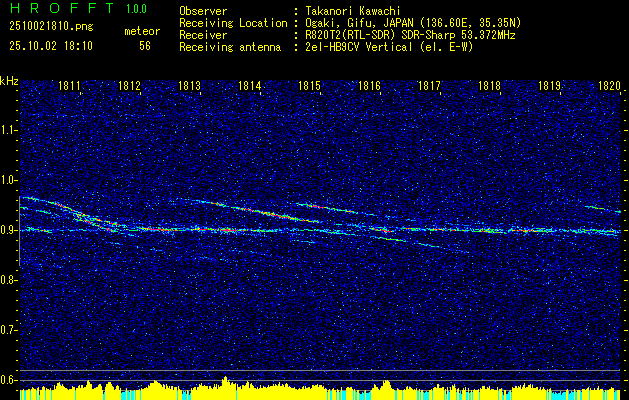Select the location Ogaki, Gifu, JAPAN text
Viewport: 629px width, 400px height.
pos(413,23)
